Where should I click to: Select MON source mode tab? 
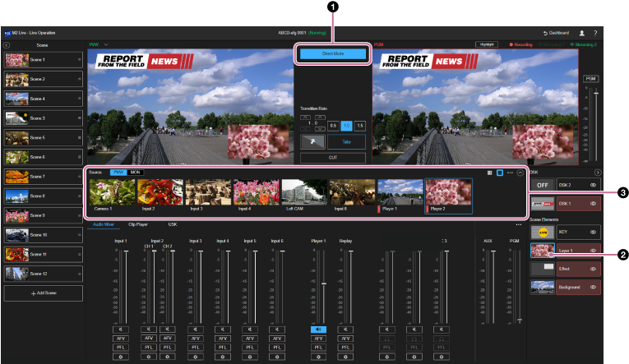point(135,173)
